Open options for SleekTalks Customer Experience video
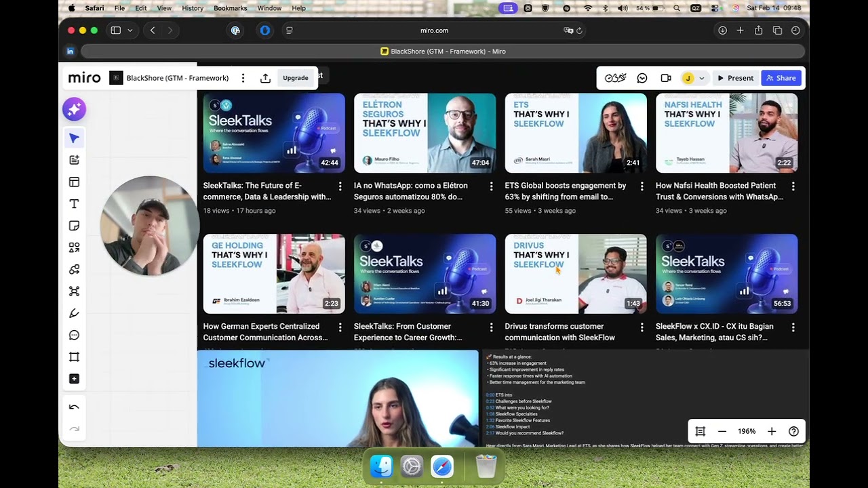This screenshot has height=488, width=868. (492, 327)
